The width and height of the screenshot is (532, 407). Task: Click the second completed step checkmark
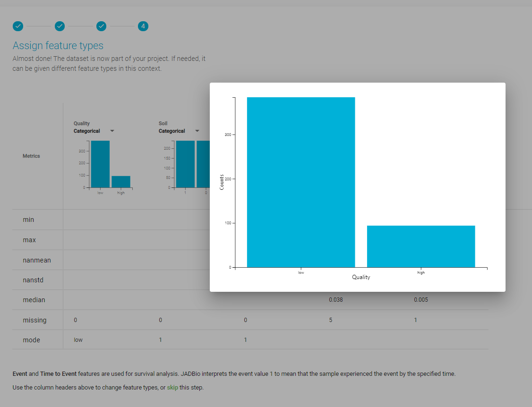pyautogui.click(x=60, y=26)
